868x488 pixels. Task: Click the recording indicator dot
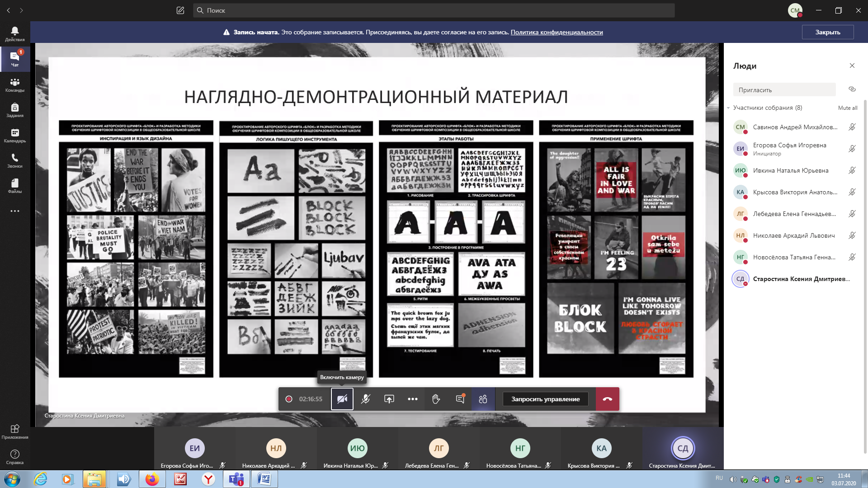(x=289, y=399)
